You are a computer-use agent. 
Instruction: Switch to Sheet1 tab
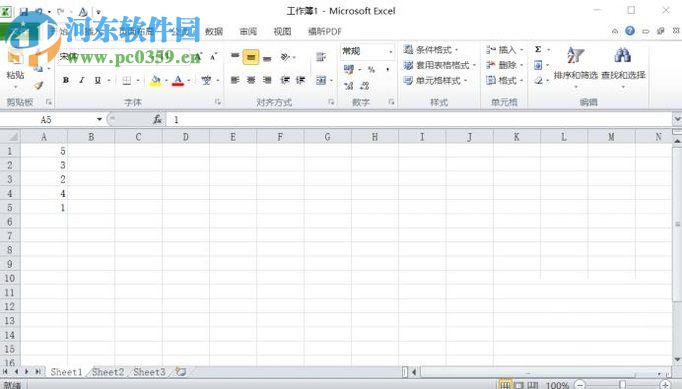point(66,372)
